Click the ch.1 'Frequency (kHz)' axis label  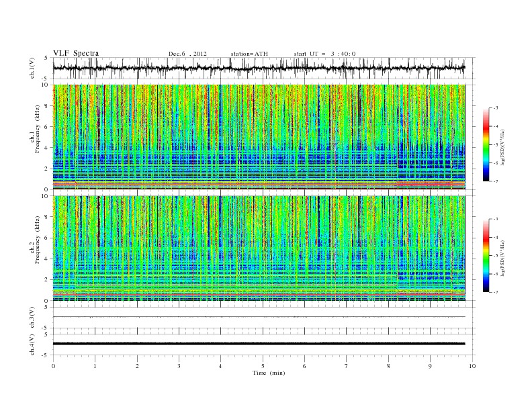coord(38,128)
